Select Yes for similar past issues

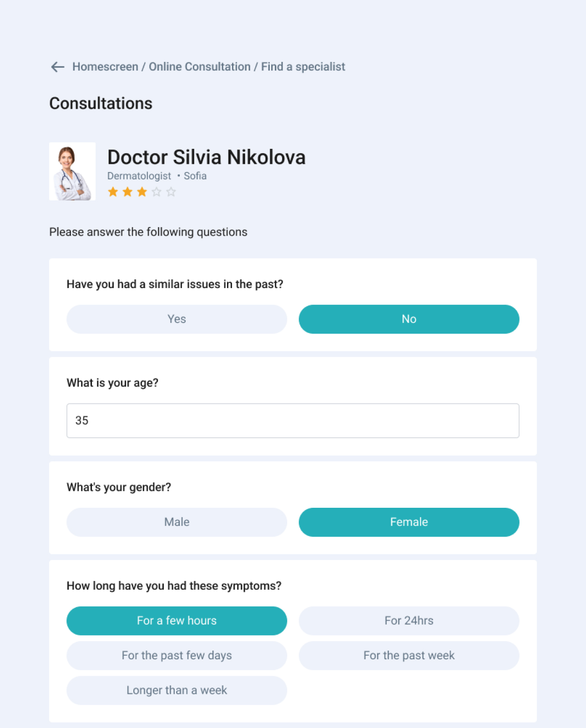(x=177, y=319)
